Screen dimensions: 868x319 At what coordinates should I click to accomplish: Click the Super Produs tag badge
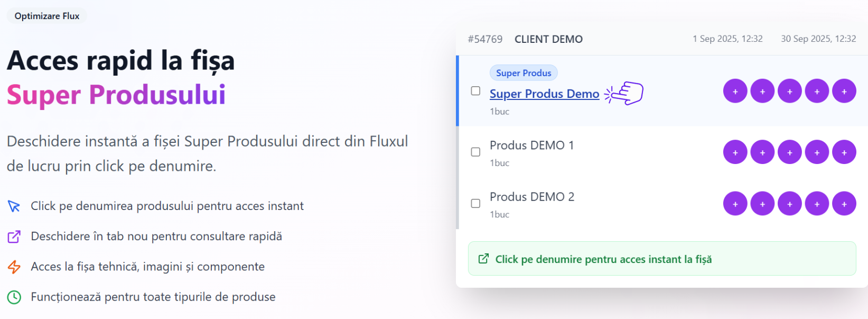click(524, 73)
